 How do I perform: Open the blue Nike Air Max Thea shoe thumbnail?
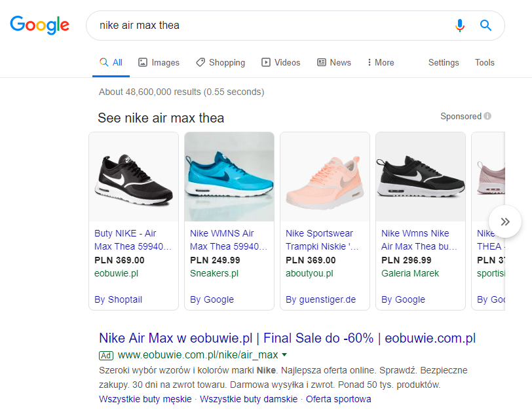coord(229,177)
